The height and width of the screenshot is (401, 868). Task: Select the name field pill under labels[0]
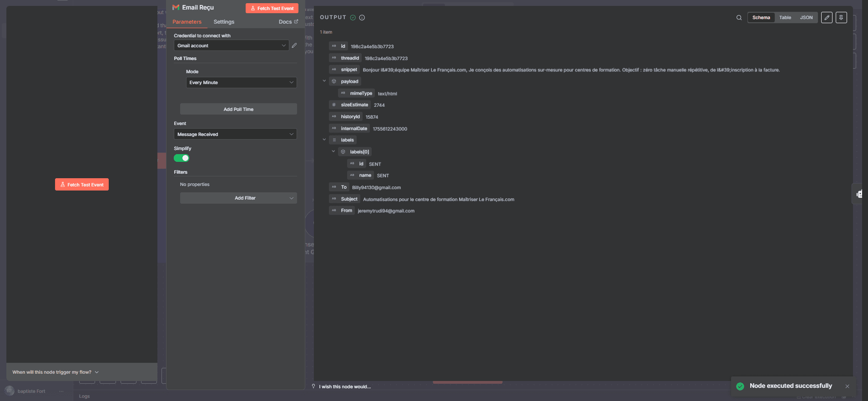tap(361, 175)
